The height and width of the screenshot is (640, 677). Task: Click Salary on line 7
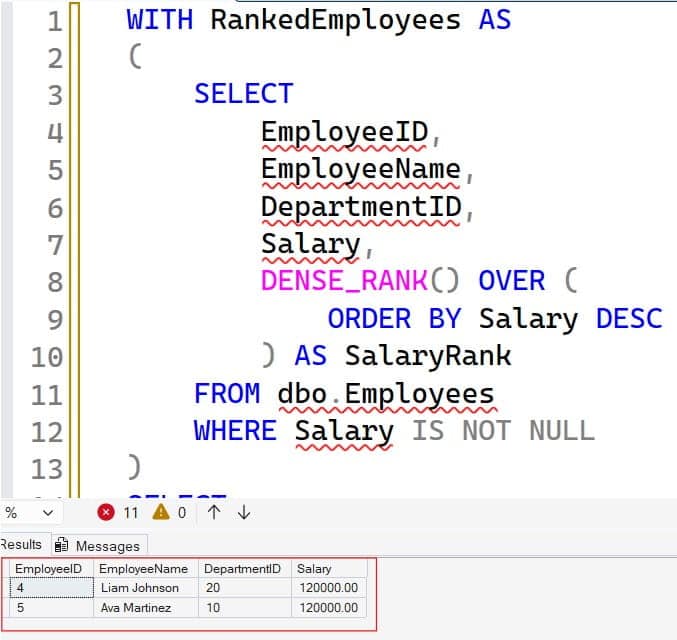311,244
